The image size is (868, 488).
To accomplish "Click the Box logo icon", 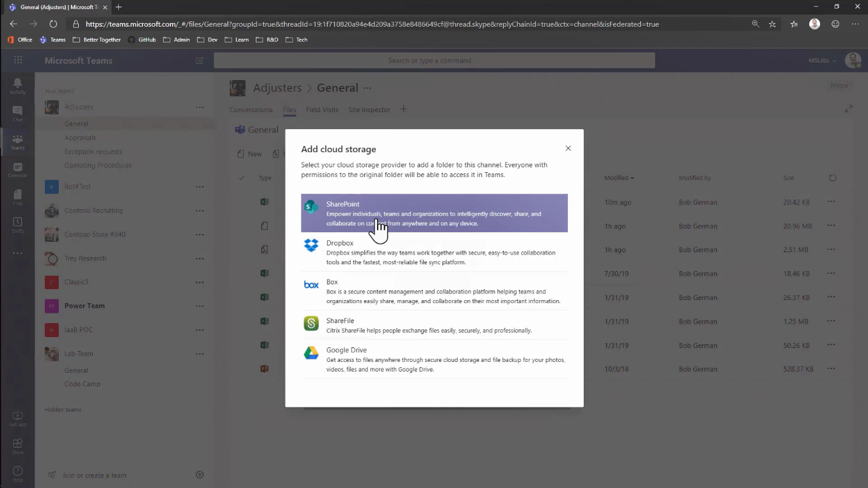I will pyautogui.click(x=311, y=284).
